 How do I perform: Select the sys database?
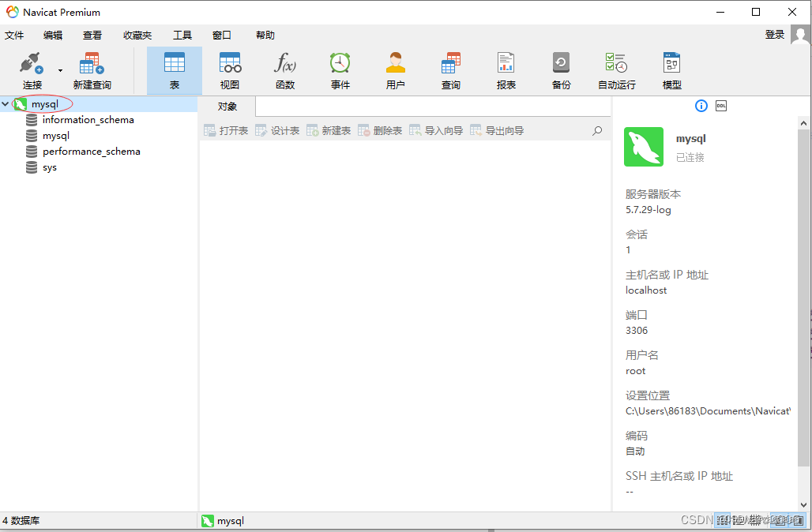49,167
